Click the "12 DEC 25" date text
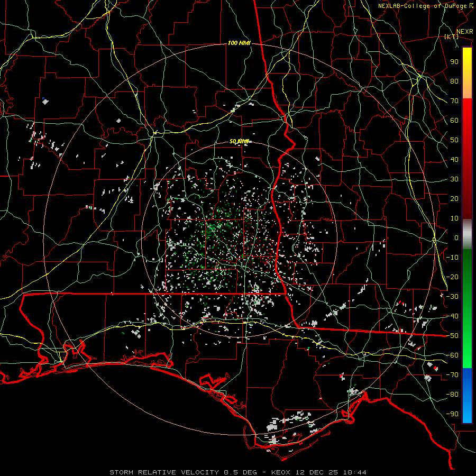Screen dimensions: 476x476 (317, 472)
